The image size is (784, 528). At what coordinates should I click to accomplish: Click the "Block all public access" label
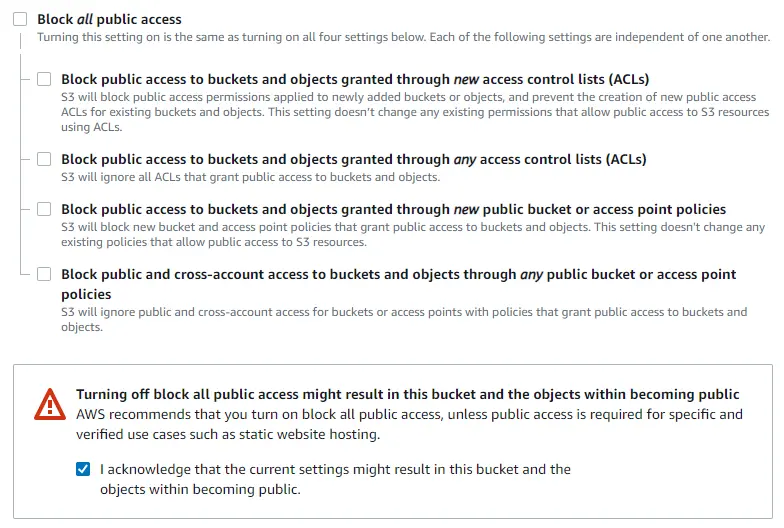(109, 19)
